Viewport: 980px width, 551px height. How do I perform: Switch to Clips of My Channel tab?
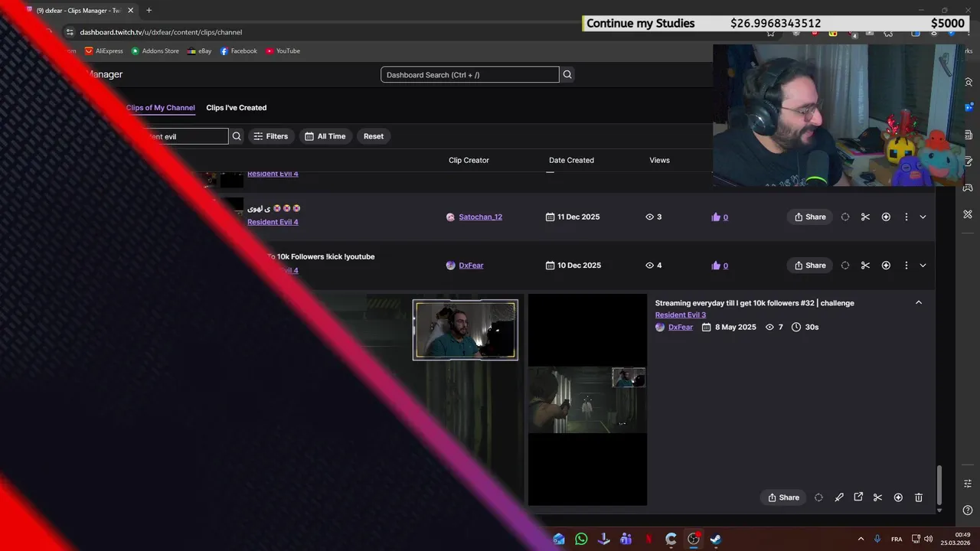point(161,108)
